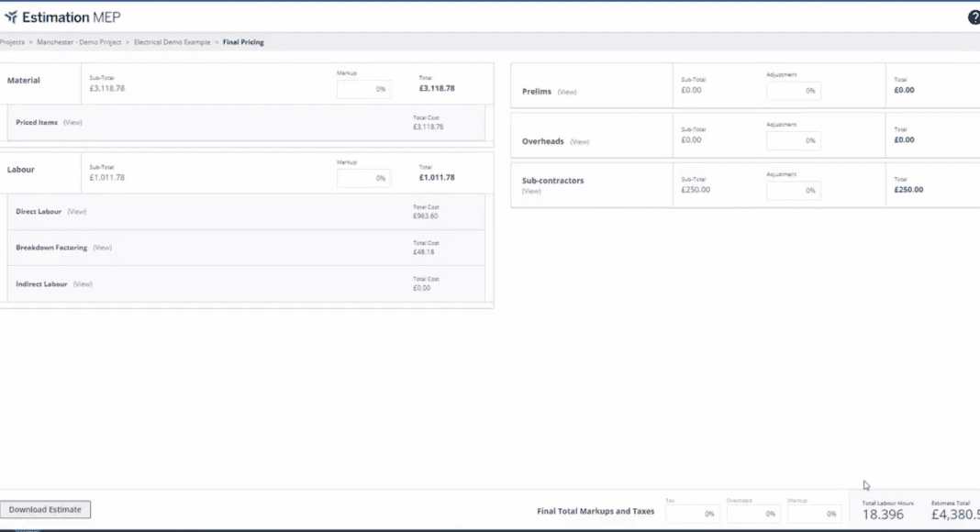View Breakdown Factoring details

[103, 248]
